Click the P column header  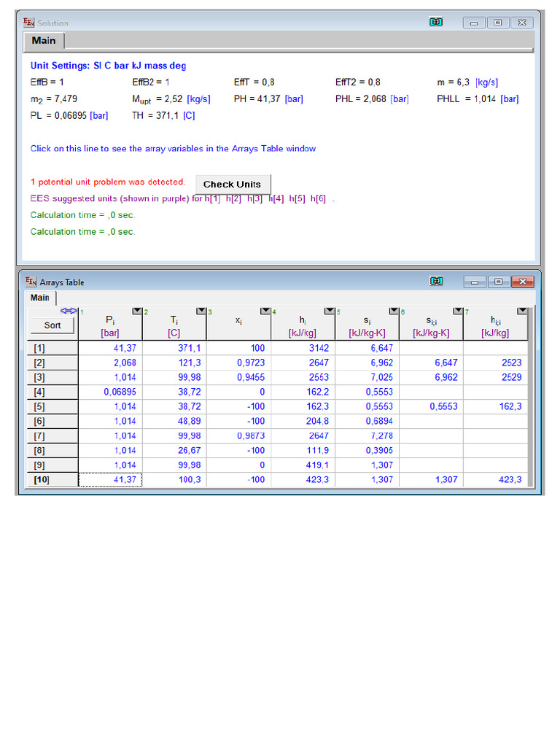point(110,324)
